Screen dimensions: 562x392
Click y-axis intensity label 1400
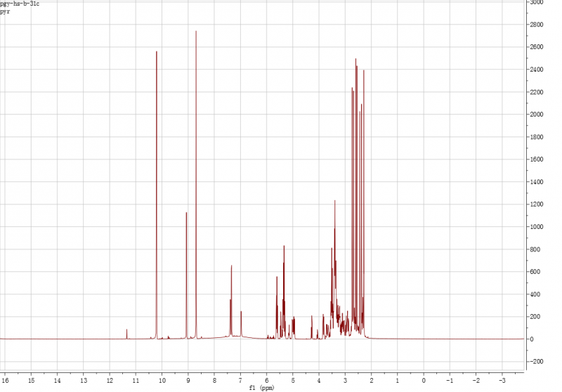pos(537,182)
